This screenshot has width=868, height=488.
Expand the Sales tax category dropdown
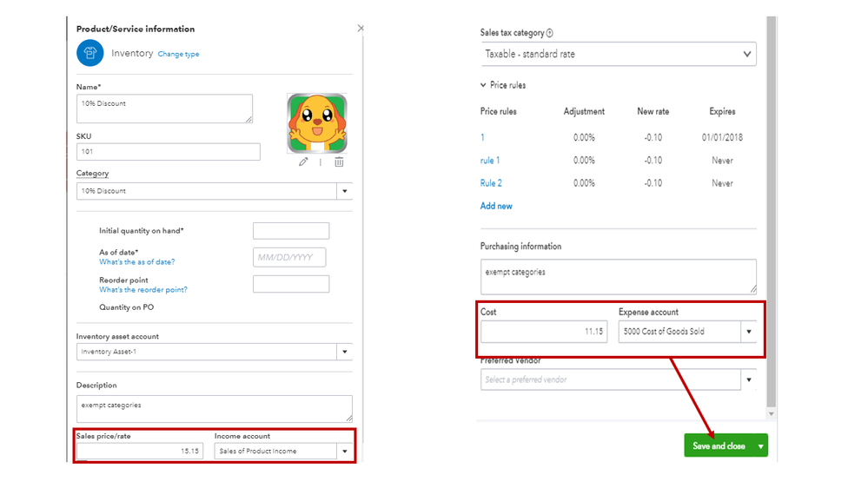[747, 54]
